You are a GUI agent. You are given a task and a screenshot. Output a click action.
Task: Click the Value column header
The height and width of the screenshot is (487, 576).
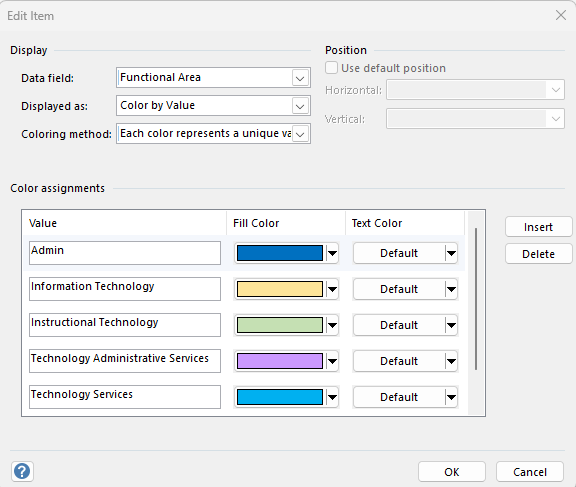tap(125, 223)
